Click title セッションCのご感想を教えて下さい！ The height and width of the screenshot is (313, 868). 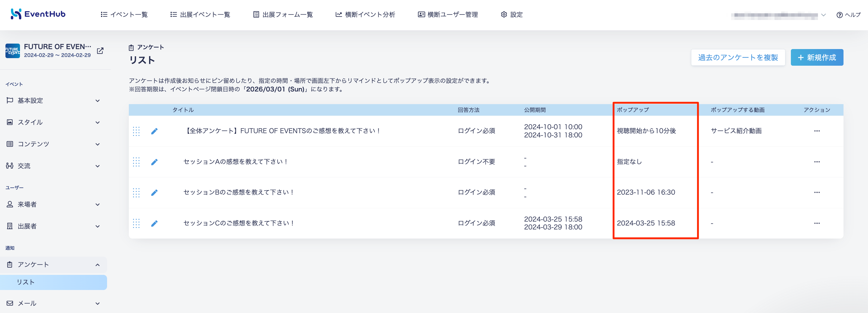pos(239,223)
